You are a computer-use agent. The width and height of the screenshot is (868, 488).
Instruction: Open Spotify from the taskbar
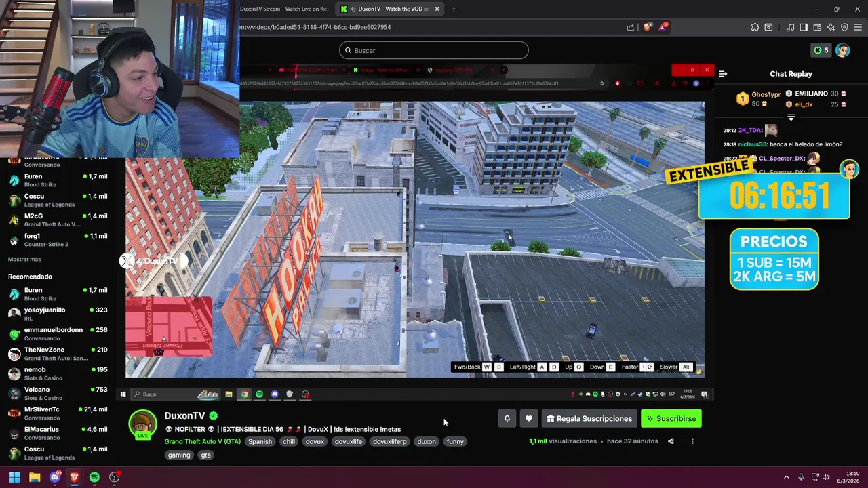(x=94, y=477)
